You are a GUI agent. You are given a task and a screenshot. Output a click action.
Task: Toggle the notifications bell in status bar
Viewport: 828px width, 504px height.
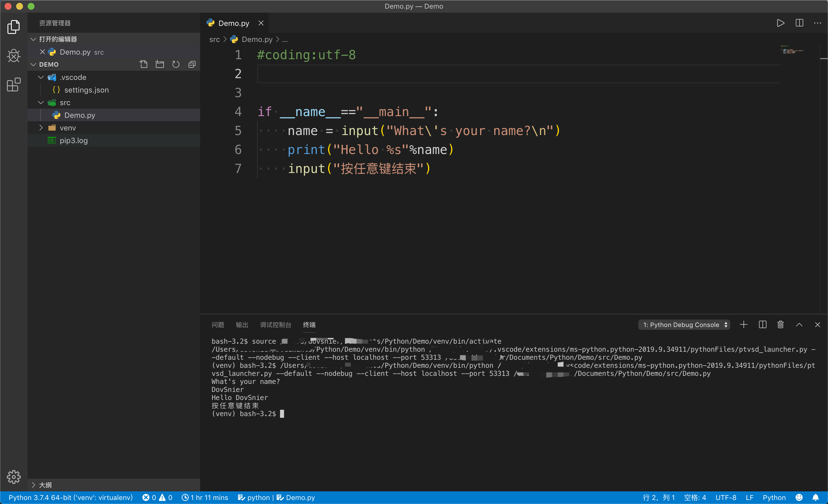pos(816,497)
